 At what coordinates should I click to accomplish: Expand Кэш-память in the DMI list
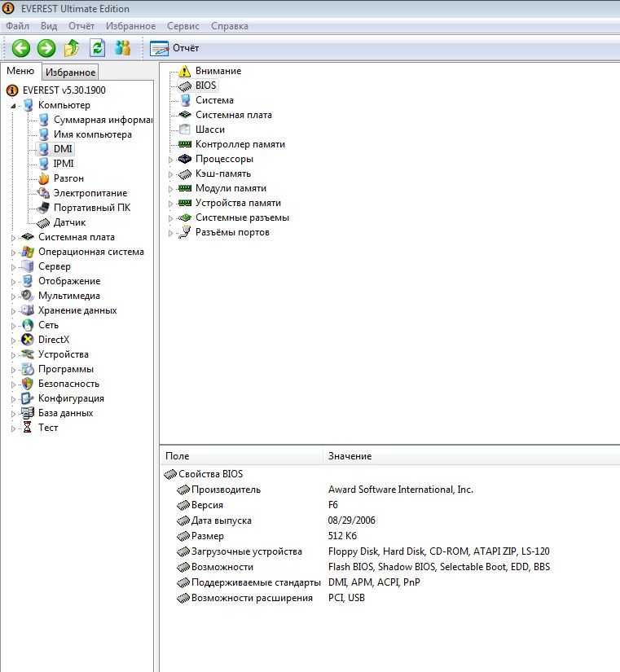click(170, 174)
